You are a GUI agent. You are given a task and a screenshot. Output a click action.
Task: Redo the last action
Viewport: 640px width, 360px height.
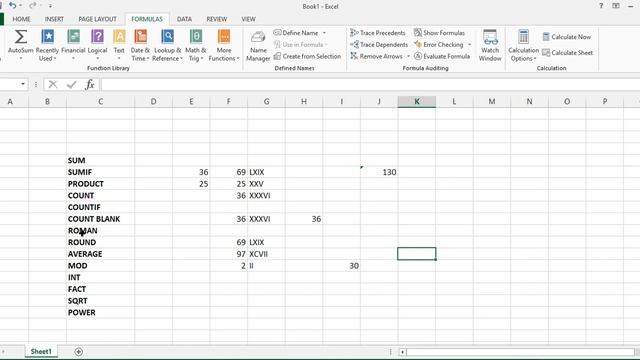[x=33, y=6]
